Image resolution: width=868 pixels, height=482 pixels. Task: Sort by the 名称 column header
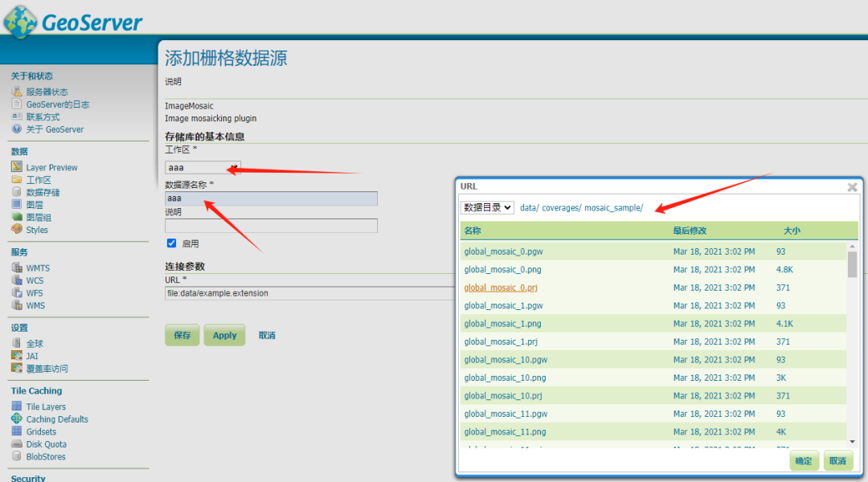point(473,231)
